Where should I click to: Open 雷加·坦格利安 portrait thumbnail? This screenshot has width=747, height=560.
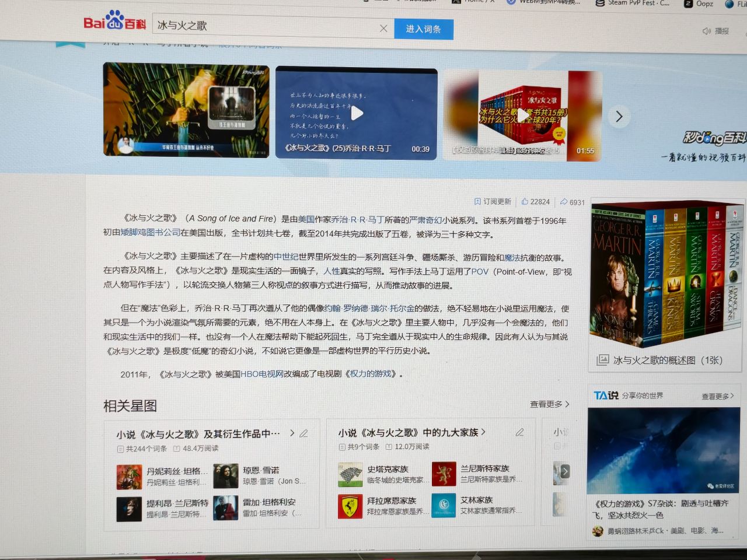click(225, 508)
